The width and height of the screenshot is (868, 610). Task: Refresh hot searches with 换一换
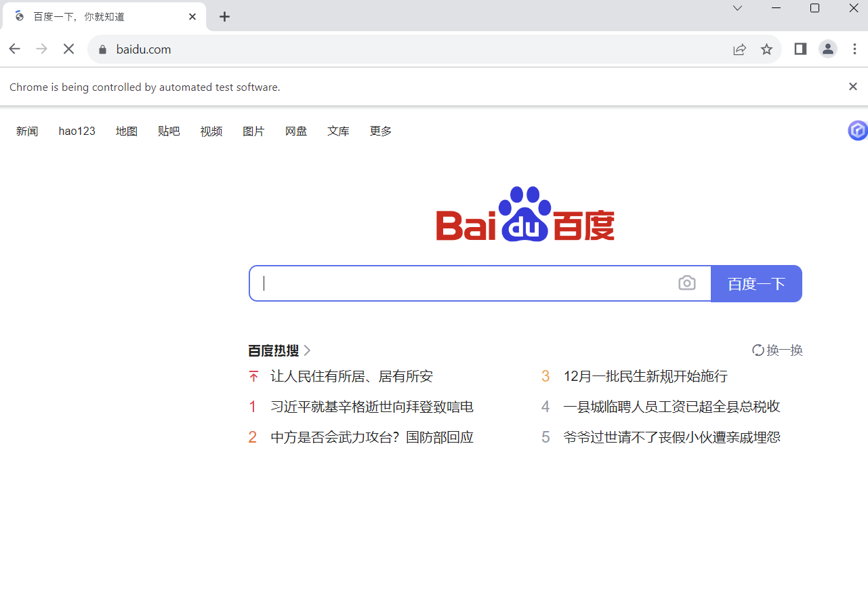coord(777,350)
